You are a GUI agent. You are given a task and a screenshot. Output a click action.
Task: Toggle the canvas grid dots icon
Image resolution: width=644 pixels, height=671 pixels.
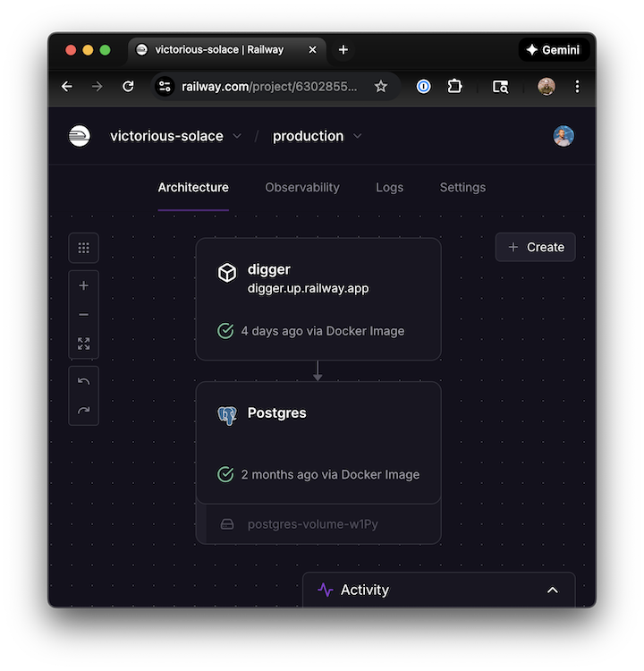83,248
